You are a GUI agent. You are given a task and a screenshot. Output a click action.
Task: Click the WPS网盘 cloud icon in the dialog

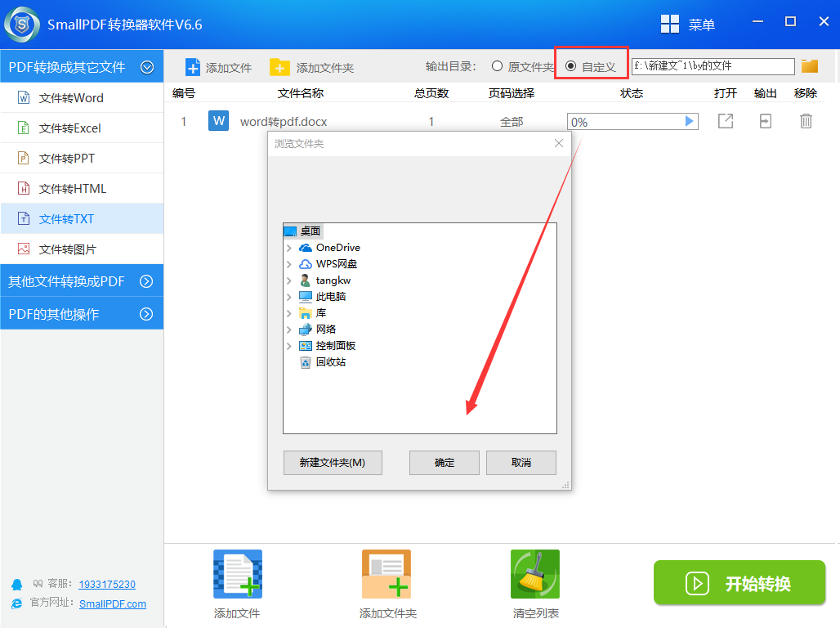point(306,264)
